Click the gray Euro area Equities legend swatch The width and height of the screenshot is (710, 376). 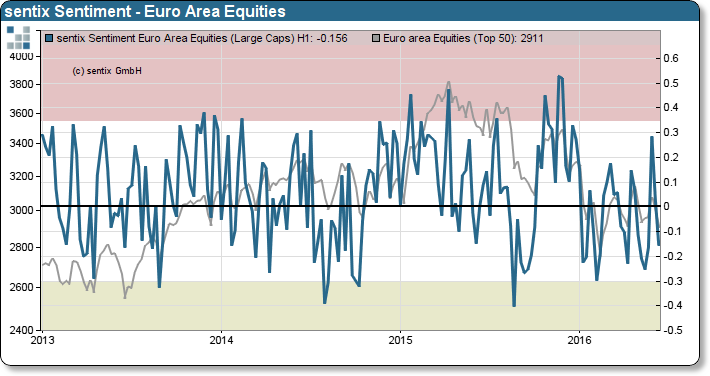[375, 38]
